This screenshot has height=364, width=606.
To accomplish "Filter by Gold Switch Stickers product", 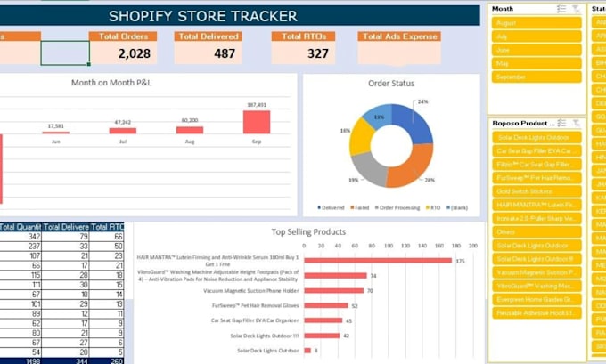I will coord(536,191).
